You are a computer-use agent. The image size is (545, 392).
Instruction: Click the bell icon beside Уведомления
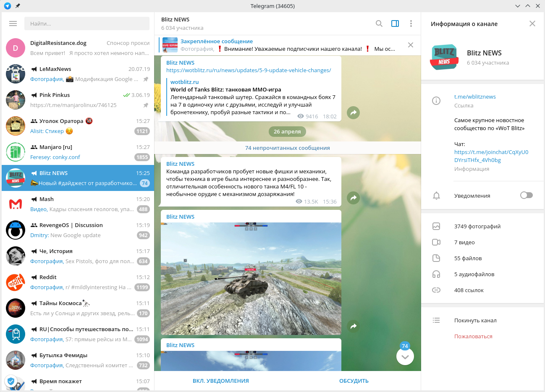(436, 196)
